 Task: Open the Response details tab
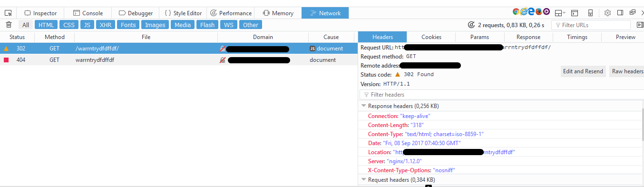coord(528,37)
